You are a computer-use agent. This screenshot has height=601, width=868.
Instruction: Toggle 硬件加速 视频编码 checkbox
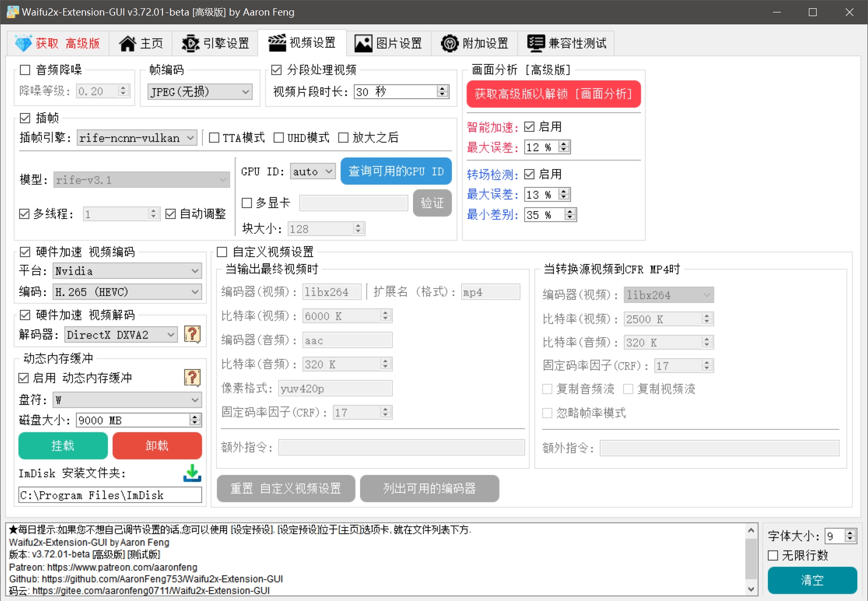(25, 252)
